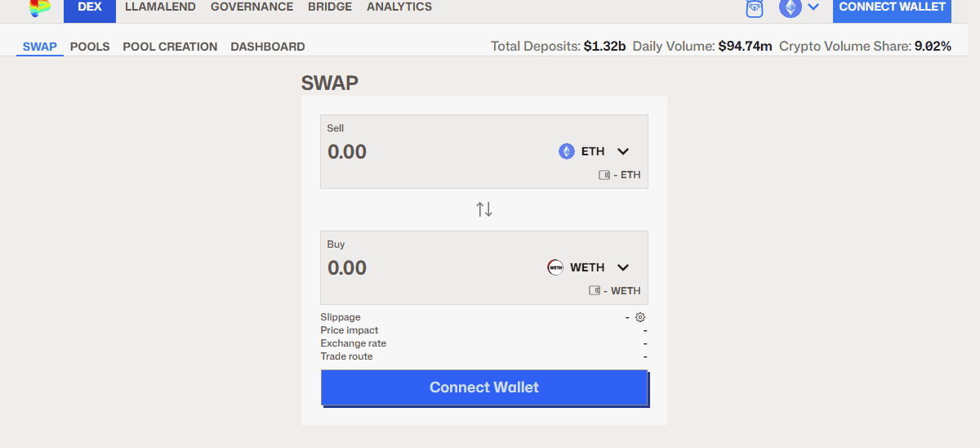Click the Exchange rate label

(354, 343)
